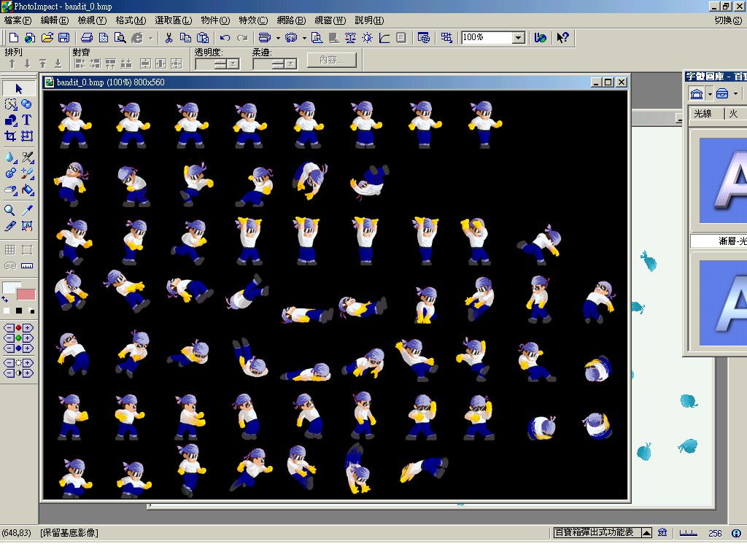Select the Zoom magnifier tool
The height and width of the screenshot is (560, 747).
(9, 210)
